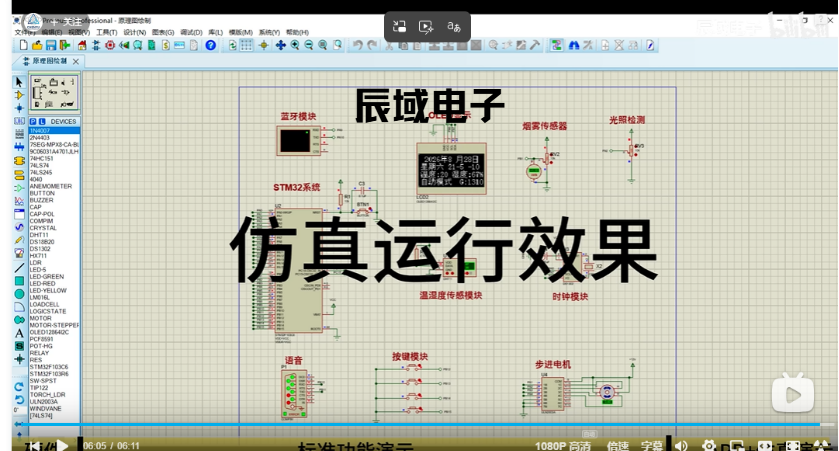Click the New Project toolbar icon

(24, 45)
